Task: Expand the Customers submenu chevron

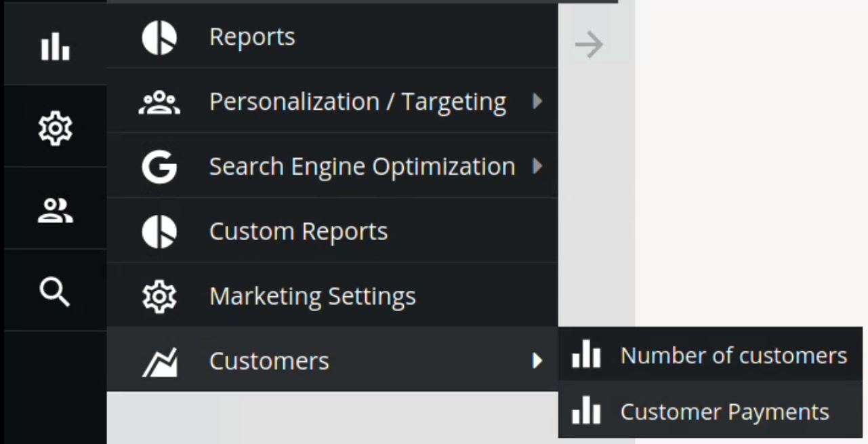Action: coord(537,361)
